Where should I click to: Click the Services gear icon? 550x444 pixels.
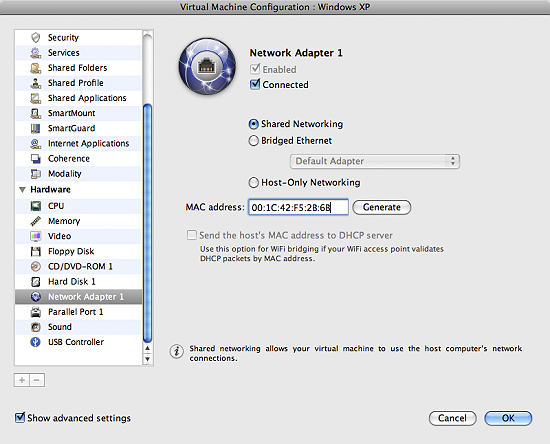(x=35, y=53)
